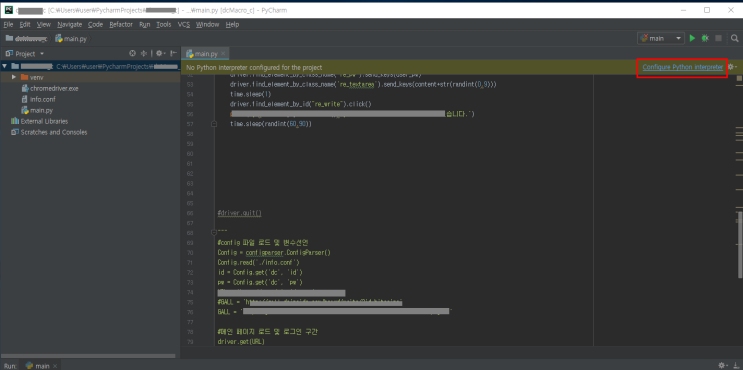Select venv folder in project tree
The height and width of the screenshot is (370, 743).
tap(32, 77)
